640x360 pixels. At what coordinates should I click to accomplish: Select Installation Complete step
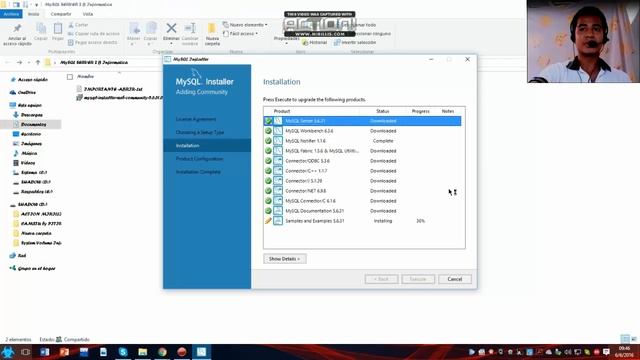(x=198, y=172)
